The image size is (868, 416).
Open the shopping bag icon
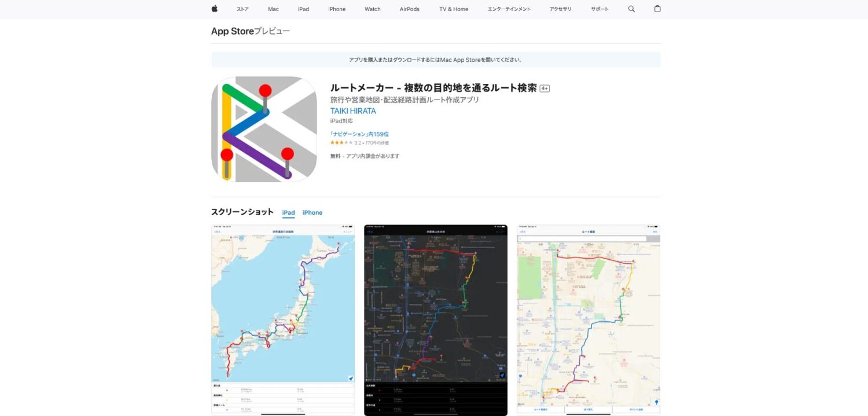pos(657,9)
